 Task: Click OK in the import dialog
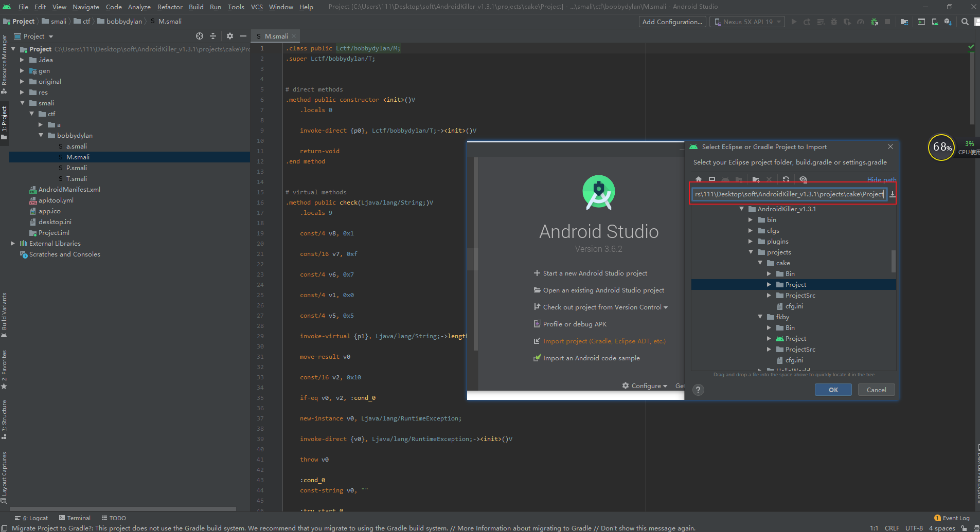point(833,390)
